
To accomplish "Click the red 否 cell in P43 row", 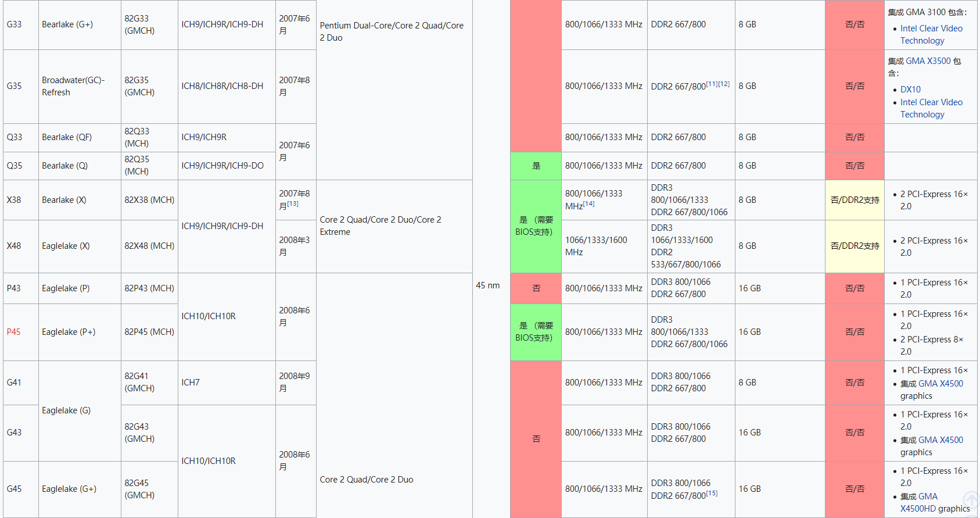I will coord(536,288).
